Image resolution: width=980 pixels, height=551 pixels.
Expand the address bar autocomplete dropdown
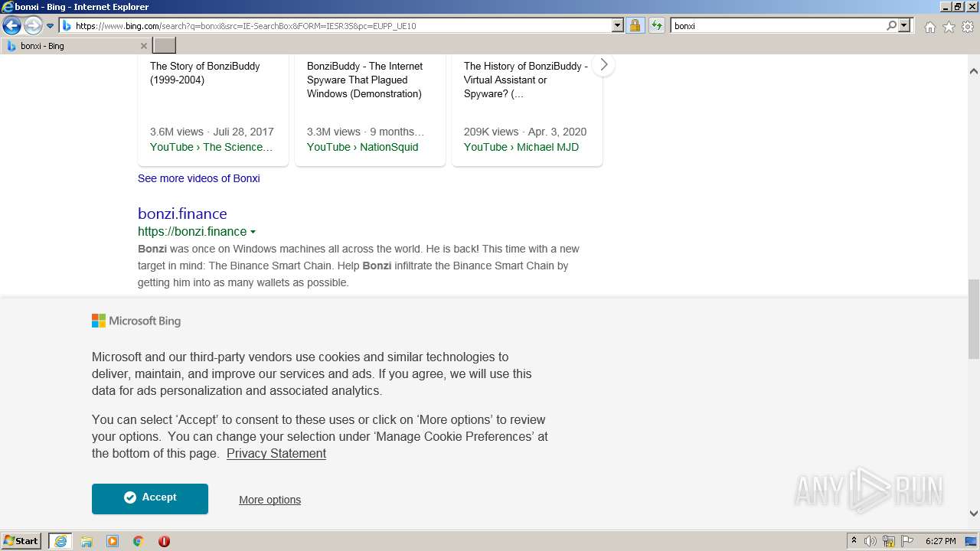tap(618, 25)
